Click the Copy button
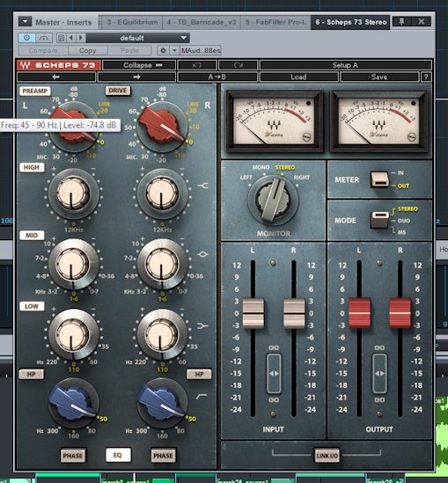This screenshot has height=483, width=448. pos(88,50)
